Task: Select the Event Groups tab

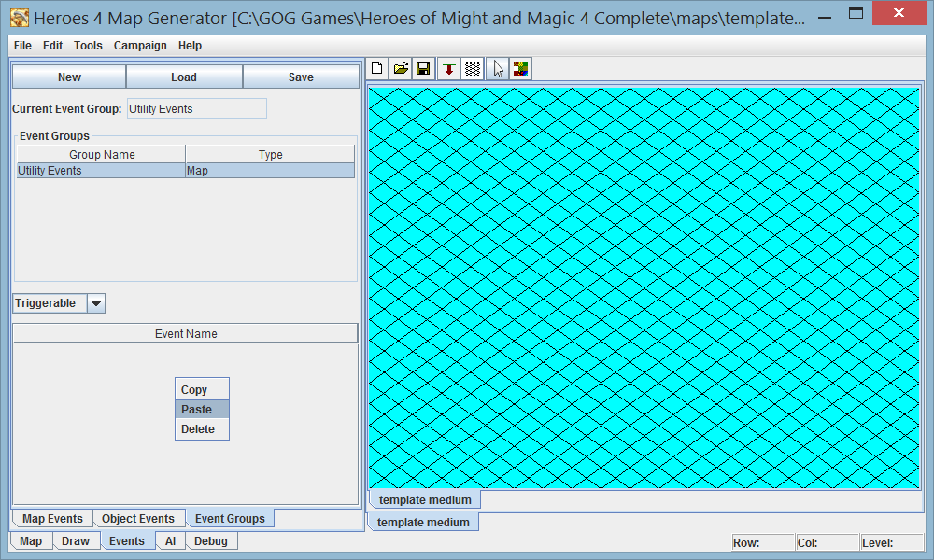Action: (x=230, y=518)
